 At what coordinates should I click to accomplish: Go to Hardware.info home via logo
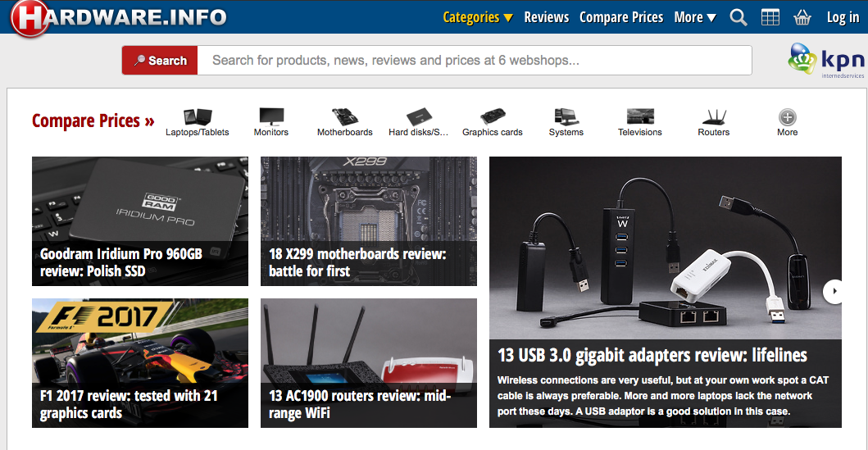coord(119,18)
